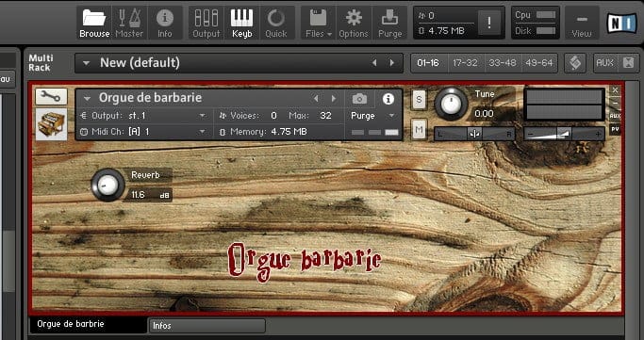Image resolution: width=644 pixels, height=340 pixels.
Task: Open the Files menu
Action: click(x=319, y=23)
